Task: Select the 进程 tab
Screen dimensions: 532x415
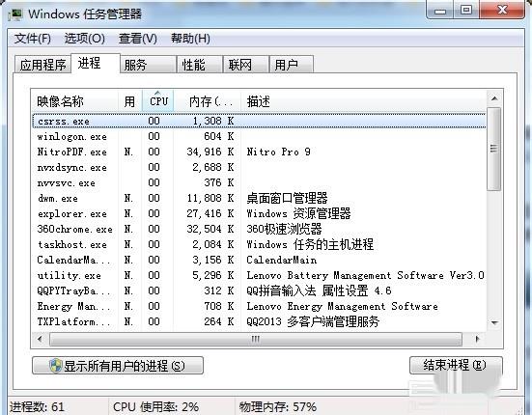Action: click(x=96, y=63)
